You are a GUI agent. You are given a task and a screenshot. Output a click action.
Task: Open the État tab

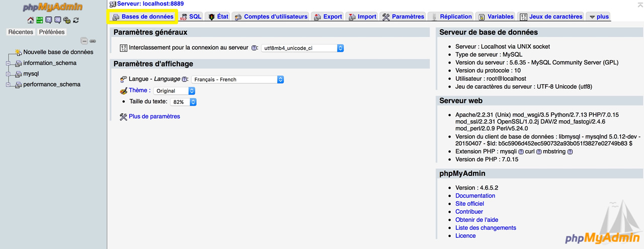(218, 17)
